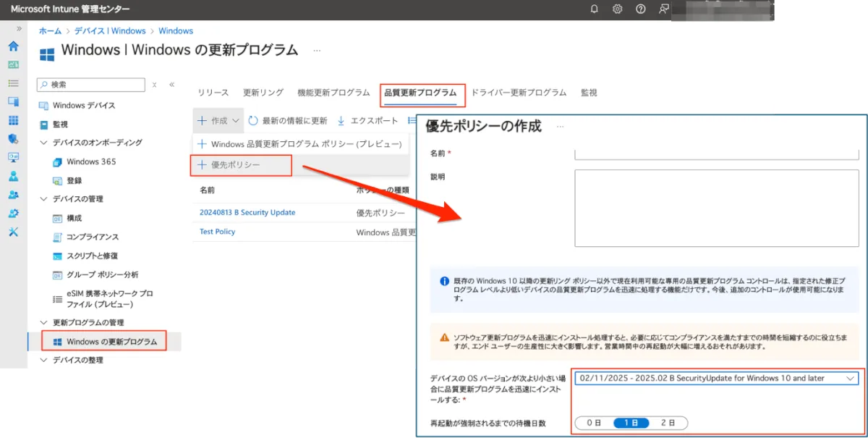Click the notifications bell icon
Image resolution: width=868 pixels, height=438 pixels.
coord(595,9)
